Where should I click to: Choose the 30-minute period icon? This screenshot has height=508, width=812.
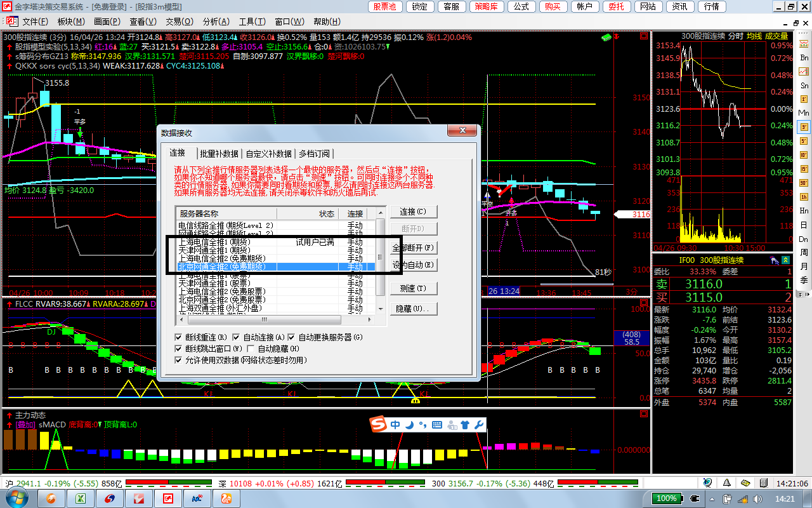coord(804,182)
